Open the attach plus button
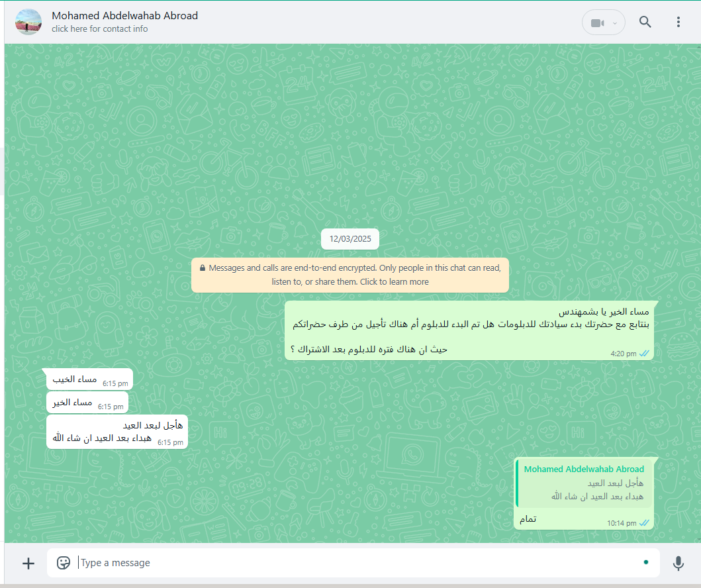The image size is (701, 588). (28, 563)
